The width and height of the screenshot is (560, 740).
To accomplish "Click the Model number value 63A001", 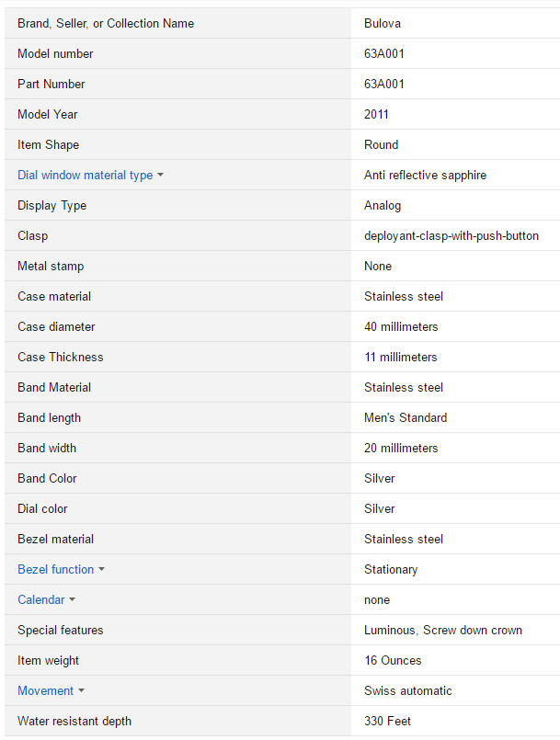I will (384, 53).
